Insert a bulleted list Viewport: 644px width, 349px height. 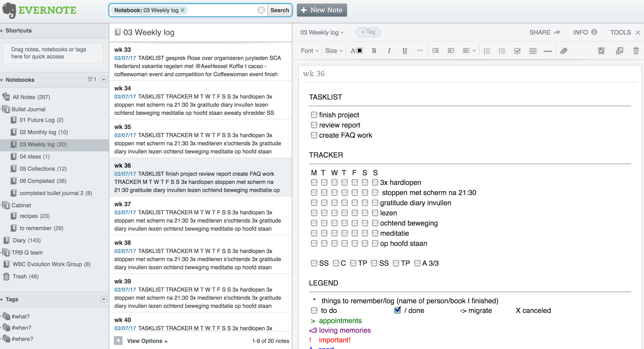click(x=502, y=51)
